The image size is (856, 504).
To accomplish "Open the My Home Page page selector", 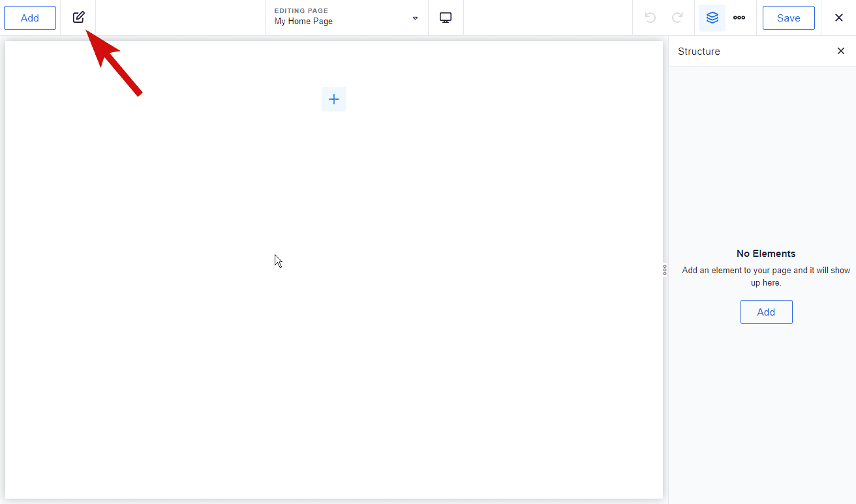I will pos(303,22).
